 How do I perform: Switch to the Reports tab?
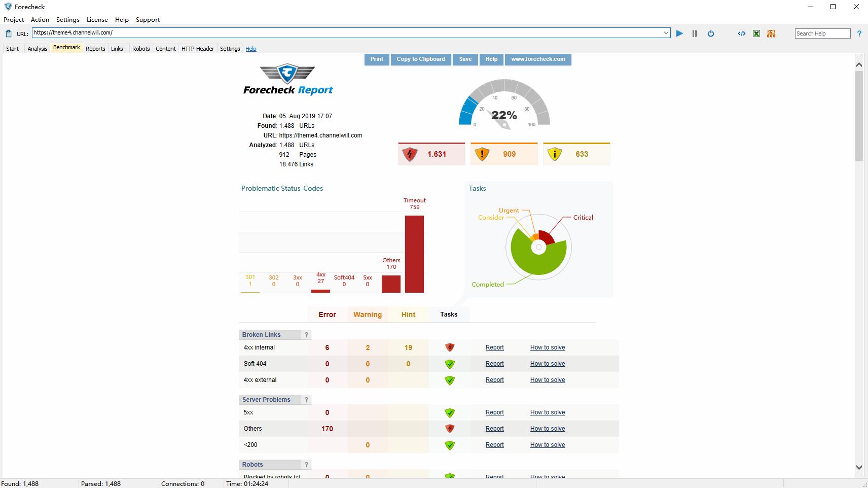[x=95, y=49]
